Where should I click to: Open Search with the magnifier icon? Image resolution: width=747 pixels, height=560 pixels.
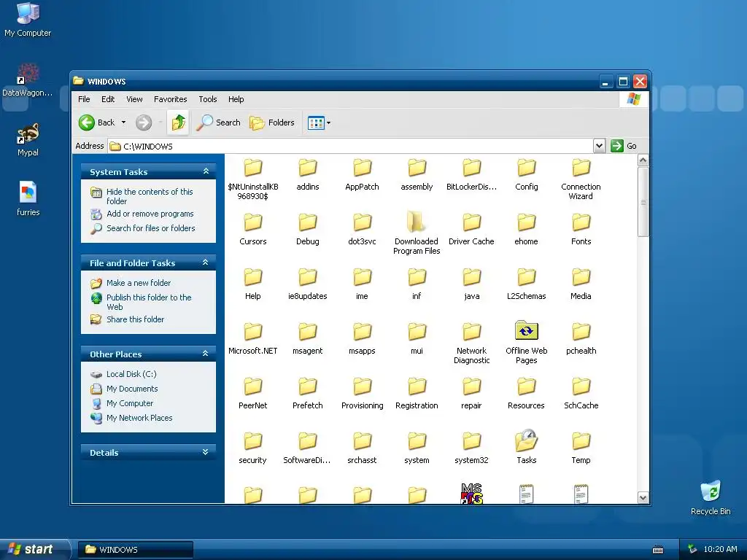point(219,122)
